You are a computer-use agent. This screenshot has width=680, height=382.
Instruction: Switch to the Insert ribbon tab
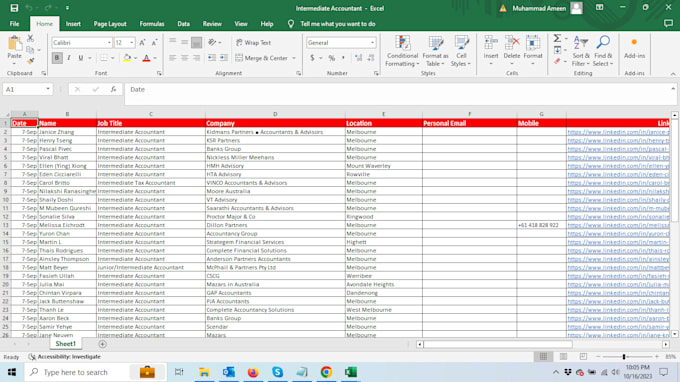coord(73,24)
